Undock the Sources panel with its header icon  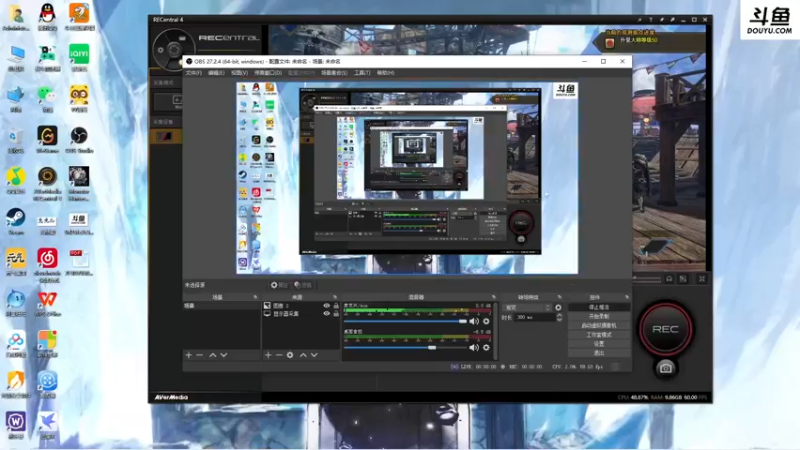tap(335, 297)
